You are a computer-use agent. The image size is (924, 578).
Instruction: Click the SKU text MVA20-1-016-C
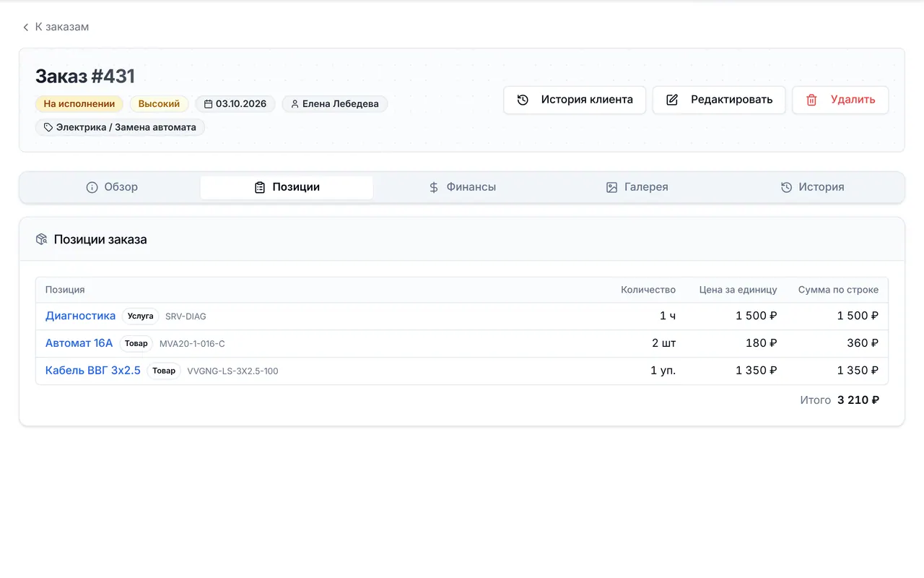192,344
